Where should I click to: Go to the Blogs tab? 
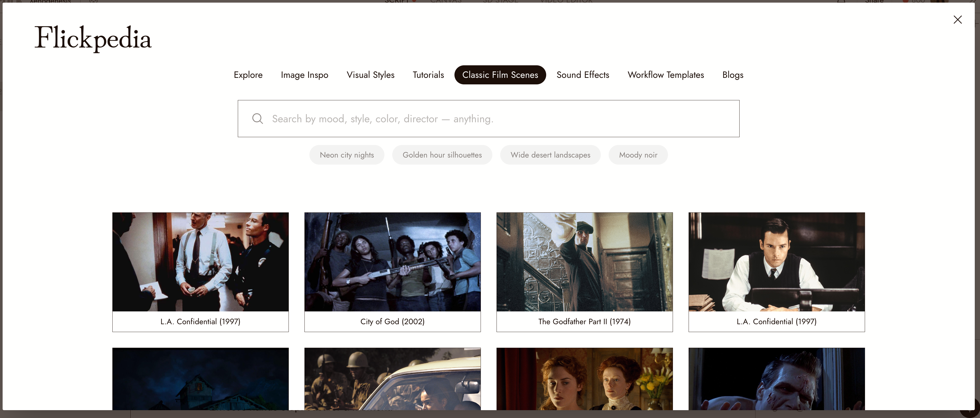point(733,75)
